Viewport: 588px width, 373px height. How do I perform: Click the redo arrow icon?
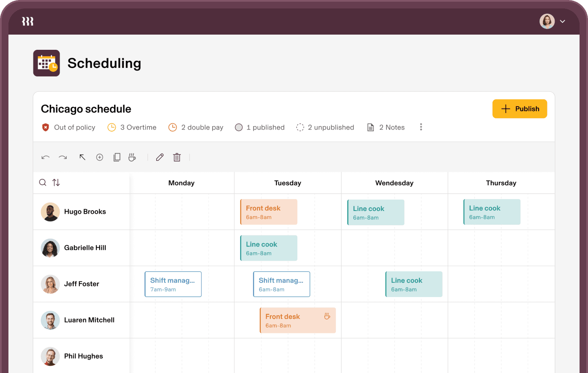[x=63, y=157]
